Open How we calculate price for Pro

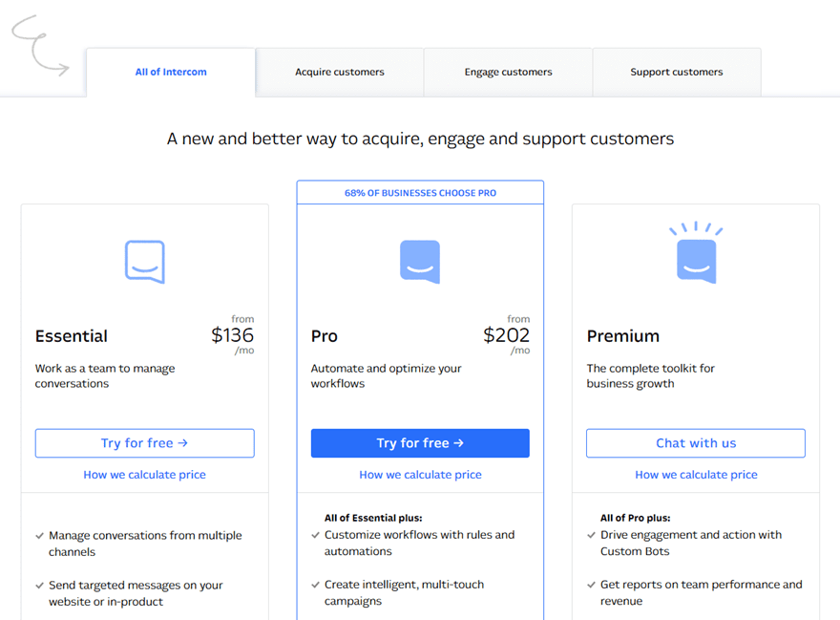click(420, 475)
